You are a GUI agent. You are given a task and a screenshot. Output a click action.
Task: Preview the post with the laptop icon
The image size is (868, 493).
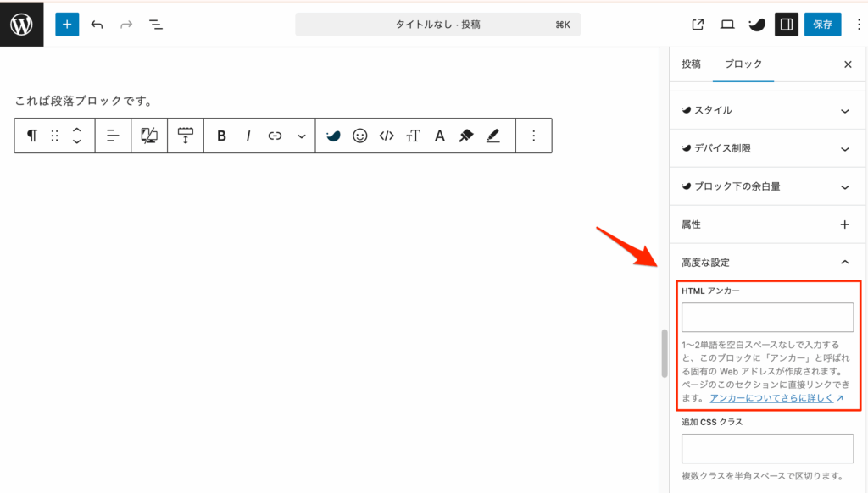pos(727,24)
